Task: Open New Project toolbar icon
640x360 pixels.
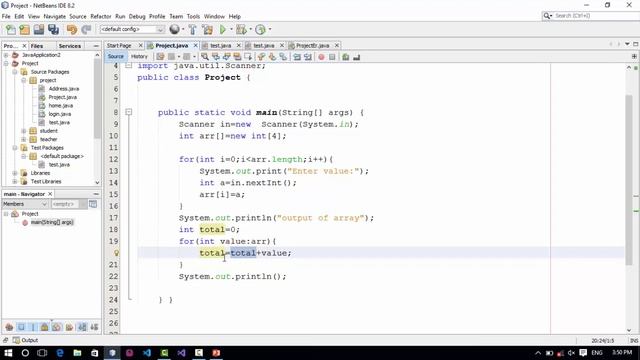Action: [24, 29]
